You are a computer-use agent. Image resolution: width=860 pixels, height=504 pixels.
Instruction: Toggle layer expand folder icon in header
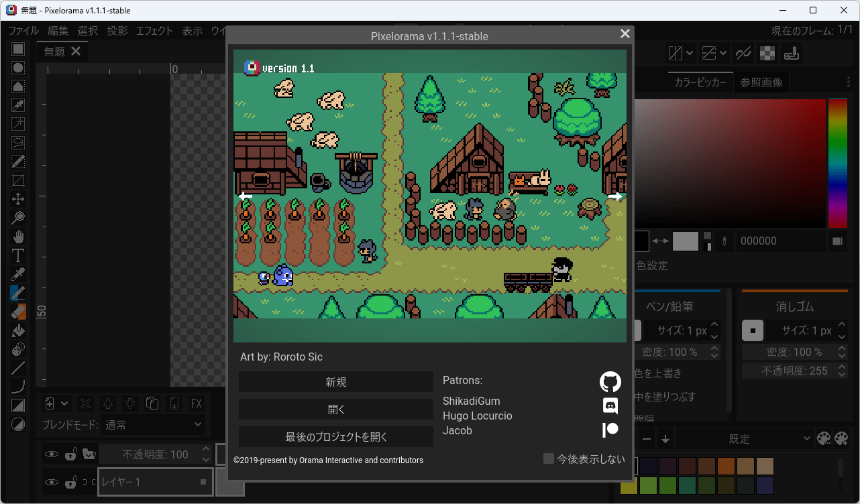pyautogui.click(x=89, y=455)
